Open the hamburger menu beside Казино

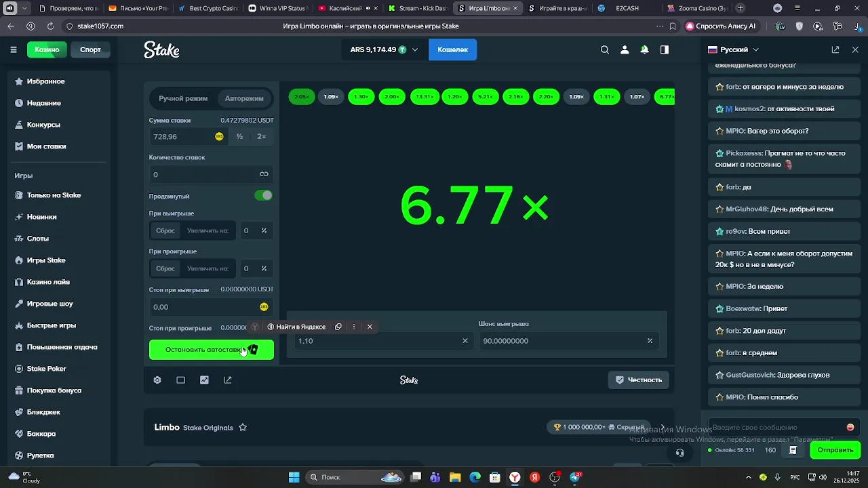click(14, 49)
